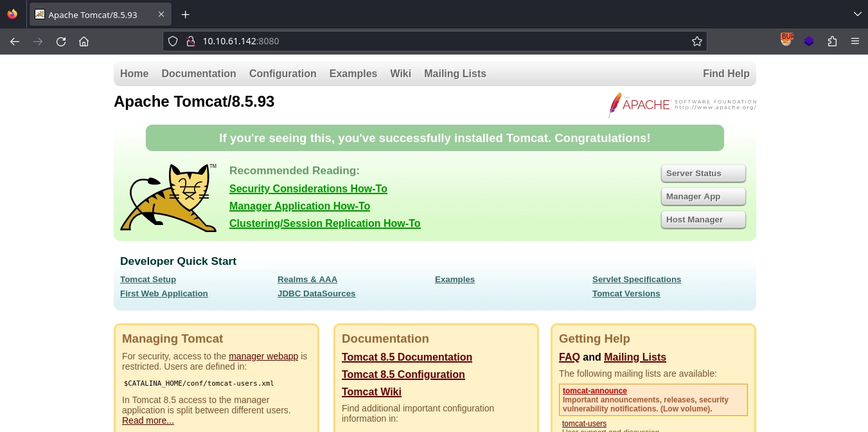868x432 pixels.
Task: Click the back arrow button
Action: (x=15, y=41)
